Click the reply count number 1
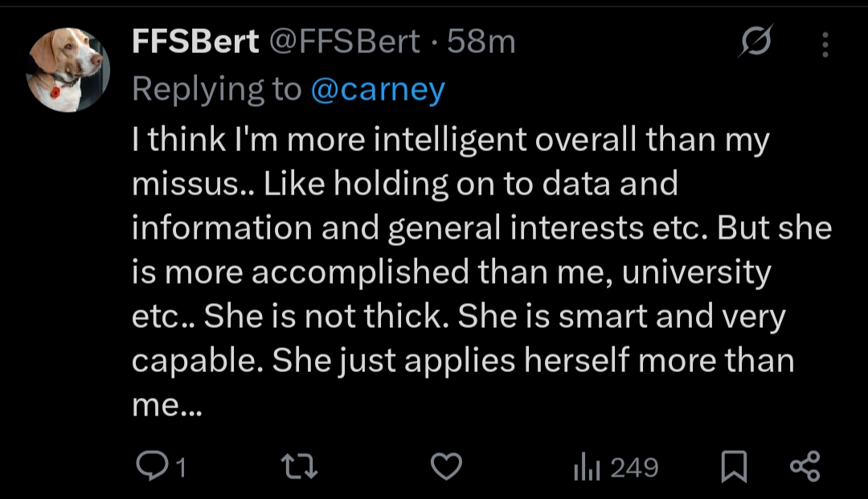 tap(181, 468)
